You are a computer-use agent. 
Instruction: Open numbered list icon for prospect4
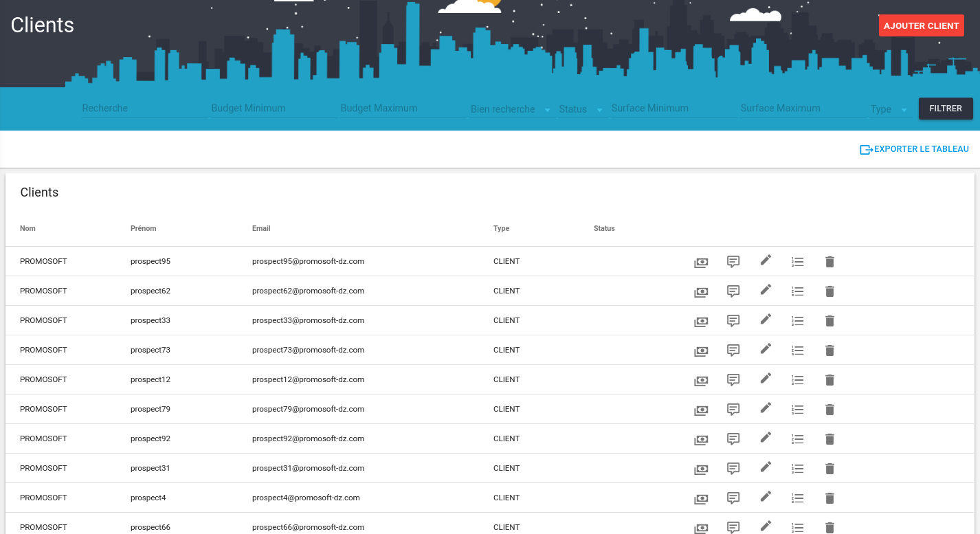(797, 498)
